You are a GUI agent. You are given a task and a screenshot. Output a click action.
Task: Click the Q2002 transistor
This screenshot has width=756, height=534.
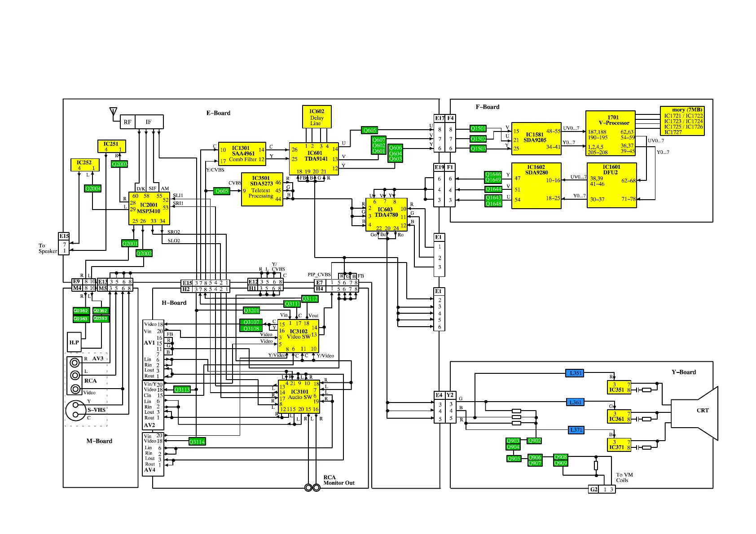coord(144,254)
